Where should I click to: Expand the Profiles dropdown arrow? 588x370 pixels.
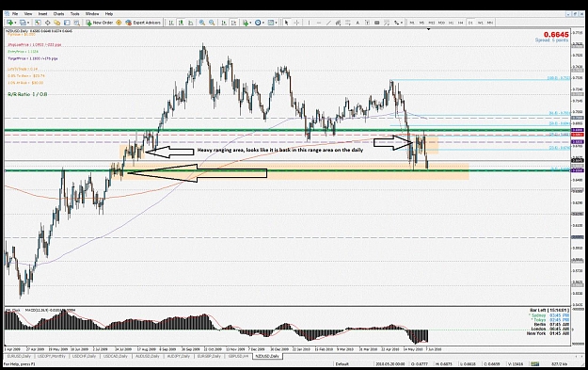pos(28,23)
